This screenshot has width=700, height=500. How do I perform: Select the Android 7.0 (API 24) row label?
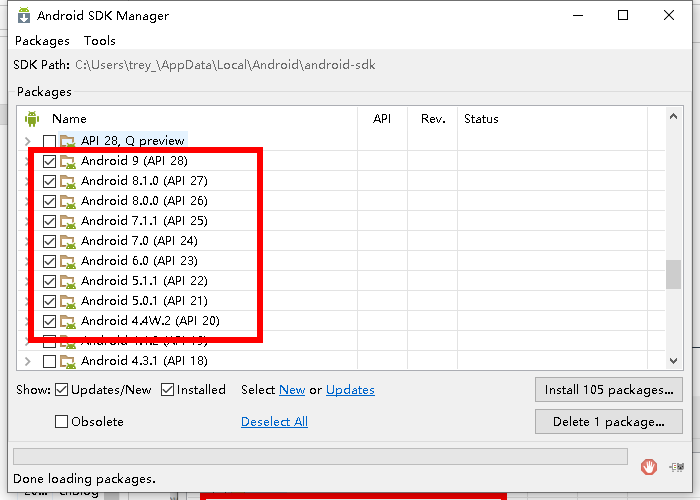coord(139,241)
